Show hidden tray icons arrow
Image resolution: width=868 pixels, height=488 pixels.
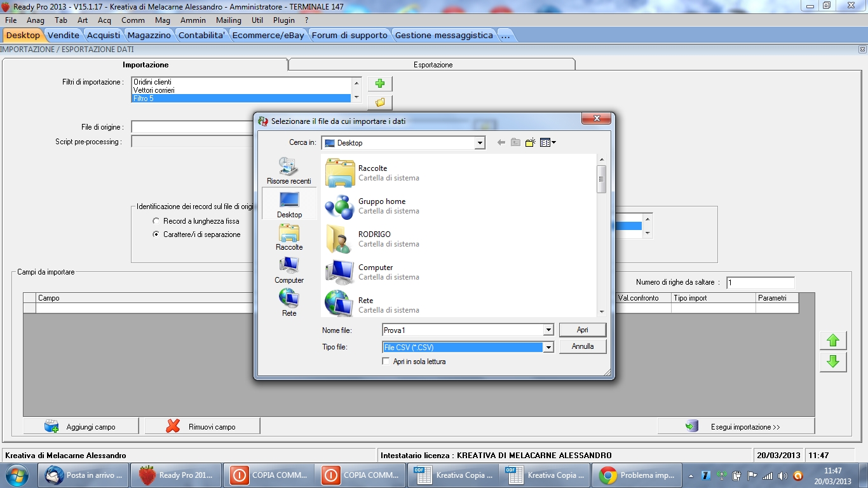point(691,475)
